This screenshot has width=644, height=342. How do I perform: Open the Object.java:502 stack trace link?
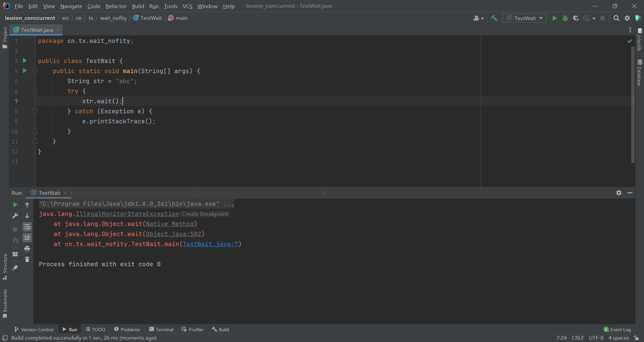point(173,234)
